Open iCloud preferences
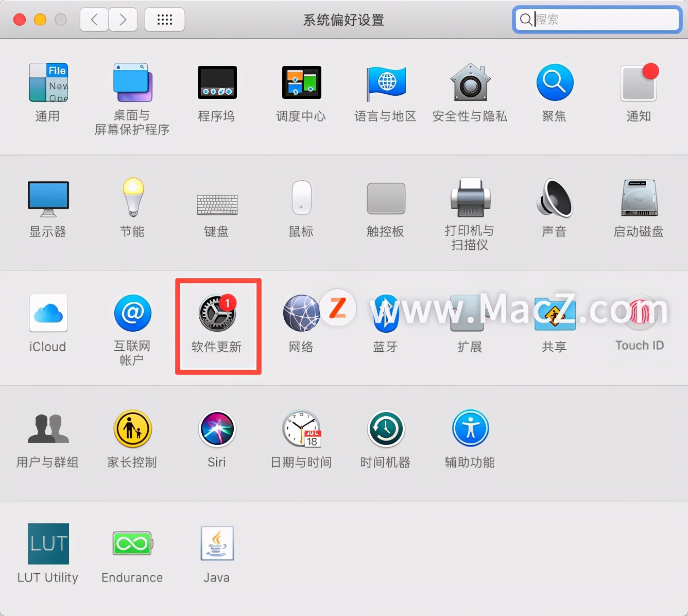The width and height of the screenshot is (688, 616). 48,314
